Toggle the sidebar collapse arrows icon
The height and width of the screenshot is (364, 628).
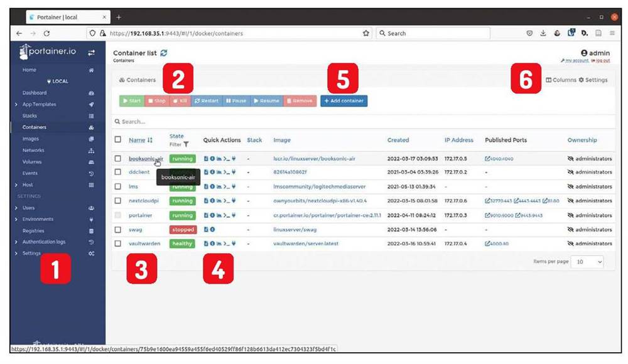click(91, 53)
